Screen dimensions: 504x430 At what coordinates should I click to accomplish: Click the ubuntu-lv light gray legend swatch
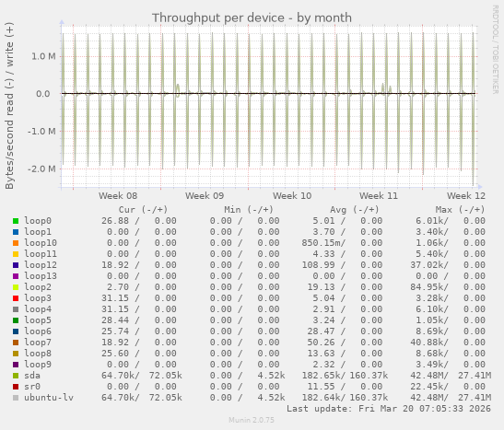(x=16, y=398)
